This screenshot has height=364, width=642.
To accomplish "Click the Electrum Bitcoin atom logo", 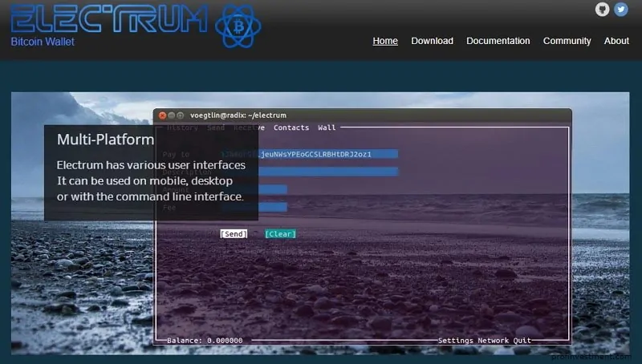I will pyautogui.click(x=238, y=26).
